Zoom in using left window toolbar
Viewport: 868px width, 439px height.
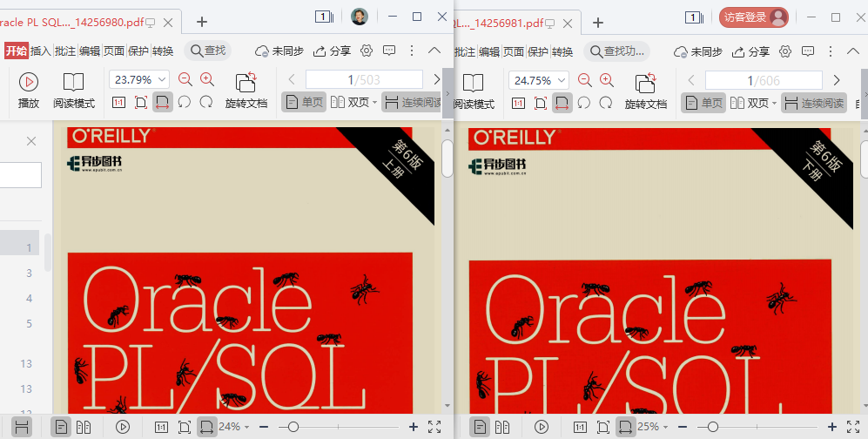coord(207,80)
